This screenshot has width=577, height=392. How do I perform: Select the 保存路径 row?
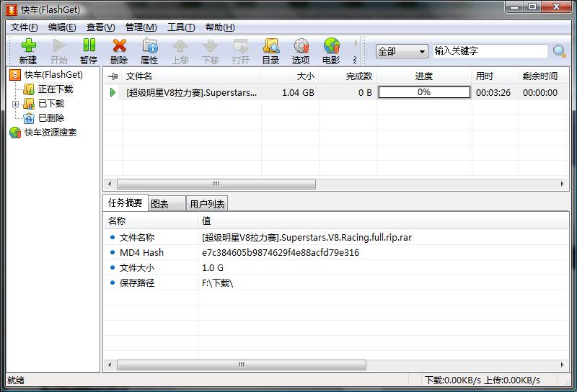(x=336, y=282)
